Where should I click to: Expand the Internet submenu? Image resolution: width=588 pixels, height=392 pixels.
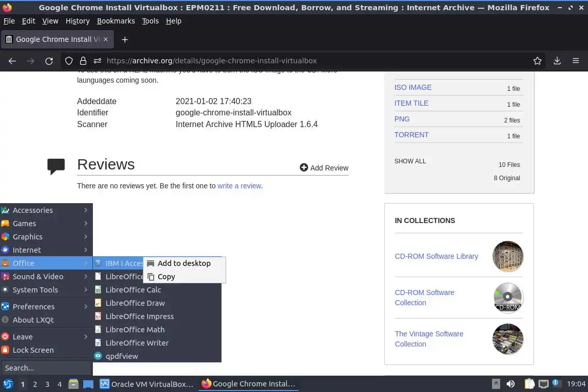pos(46,250)
